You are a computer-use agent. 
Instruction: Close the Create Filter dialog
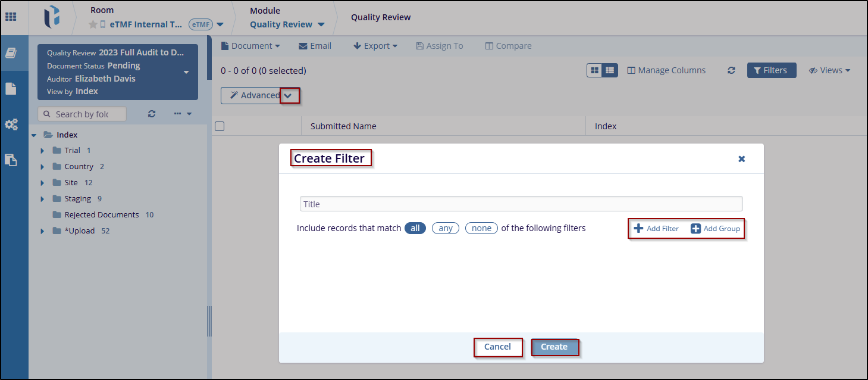[x=741, y=159]
